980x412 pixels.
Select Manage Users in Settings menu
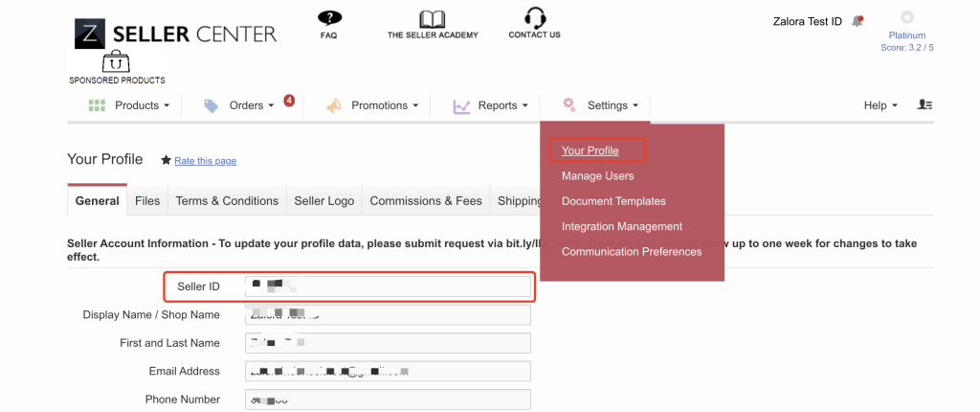[x=597, y=176]
